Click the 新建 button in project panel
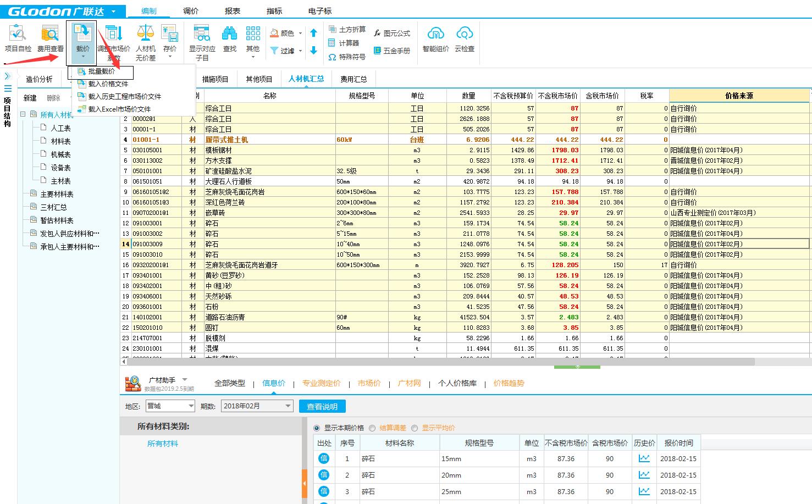 click(x=30, y=98)
